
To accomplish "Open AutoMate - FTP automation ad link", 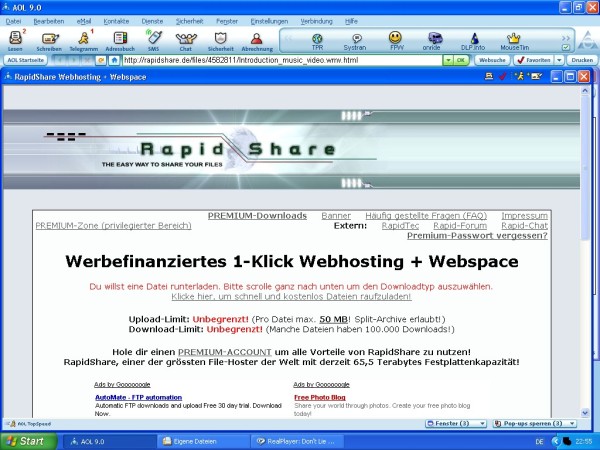I will point(139,398).
